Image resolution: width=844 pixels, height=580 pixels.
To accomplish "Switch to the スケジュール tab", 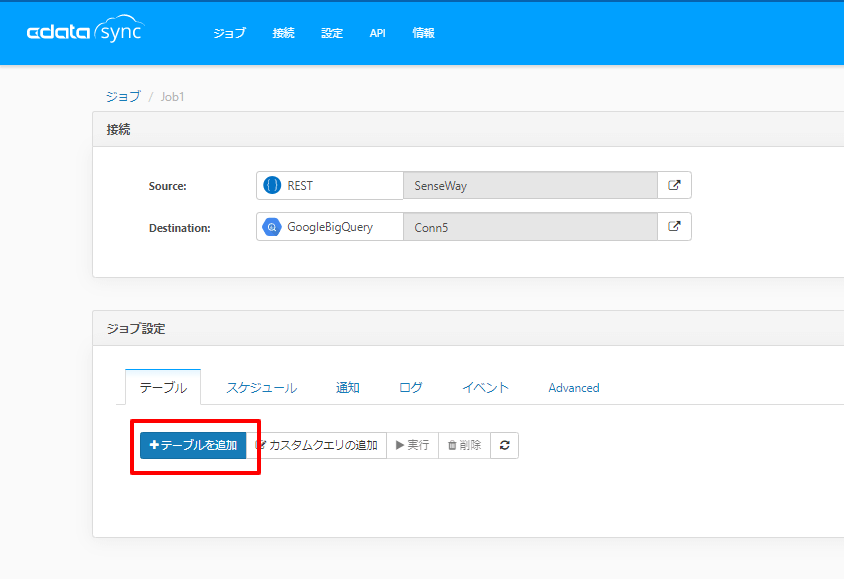I will pyautogui.click(x=261, y=387).
